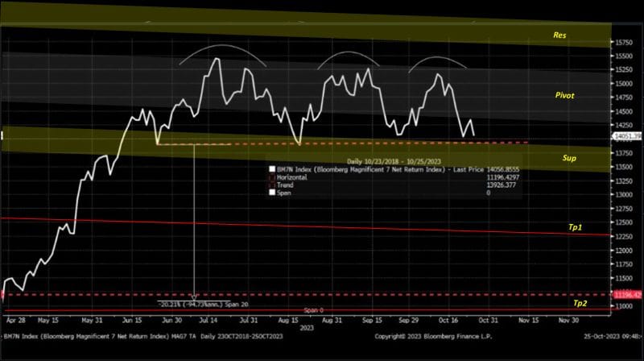Viewport: 644px width, 361px height.
Task: Click the 15000 y-axis label
Action: click(625, 84)
